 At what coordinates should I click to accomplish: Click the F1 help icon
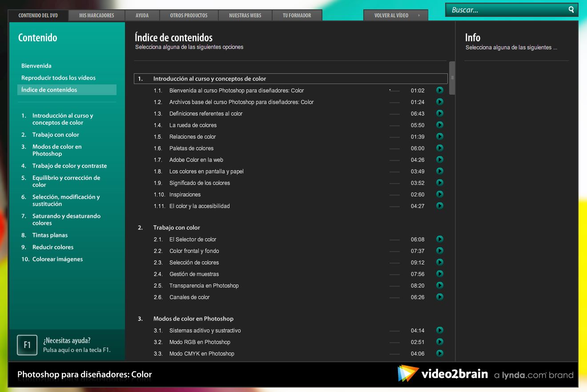(x=27, y=345)
